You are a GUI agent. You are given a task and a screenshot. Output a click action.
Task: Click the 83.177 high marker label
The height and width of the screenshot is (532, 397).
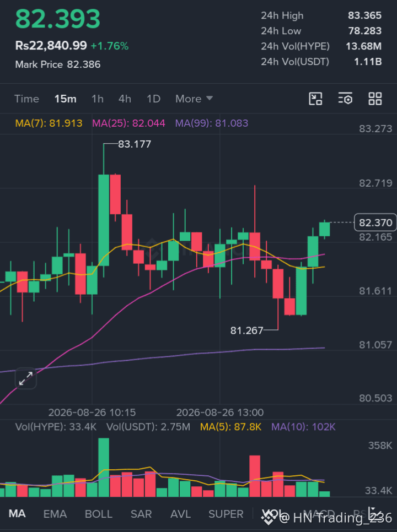pos(135,144)
